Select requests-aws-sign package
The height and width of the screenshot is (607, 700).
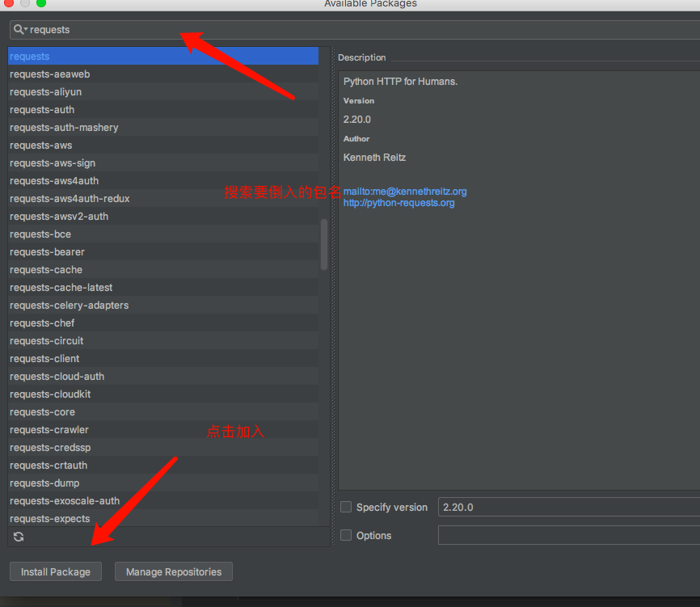(163, 163)
